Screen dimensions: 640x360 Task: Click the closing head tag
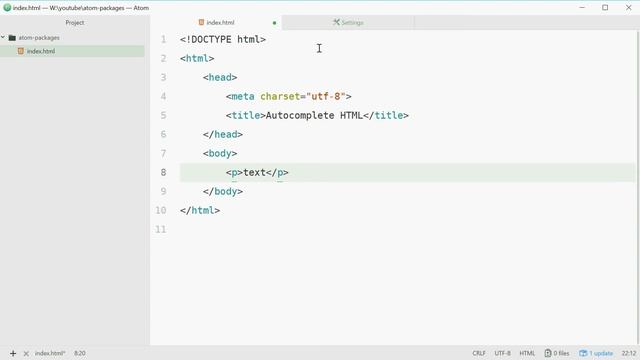point(223,134)
